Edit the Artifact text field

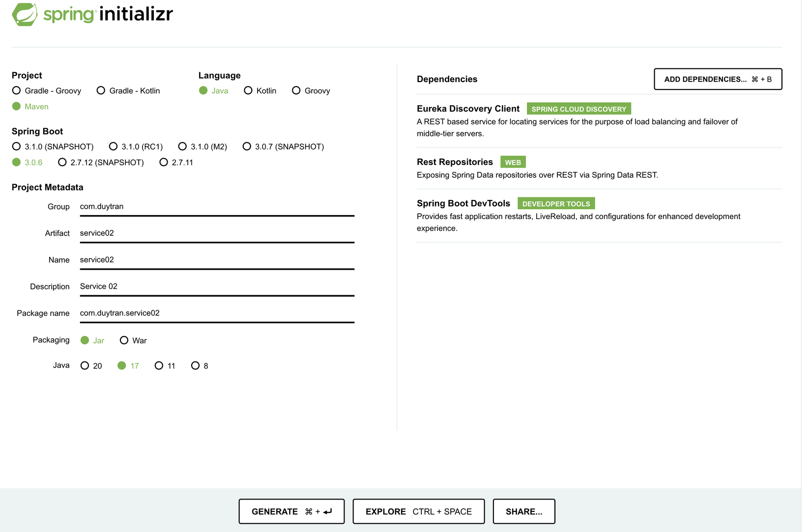[216, 233]
